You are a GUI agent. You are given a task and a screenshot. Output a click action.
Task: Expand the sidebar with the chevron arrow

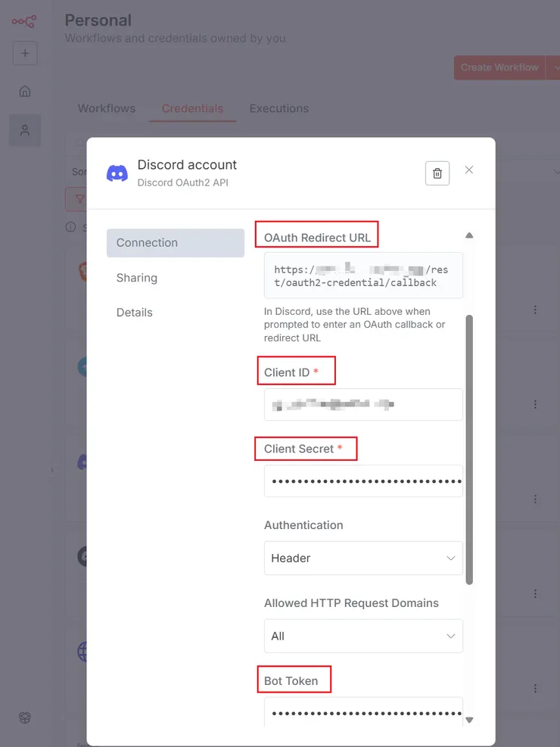[52, 470]
